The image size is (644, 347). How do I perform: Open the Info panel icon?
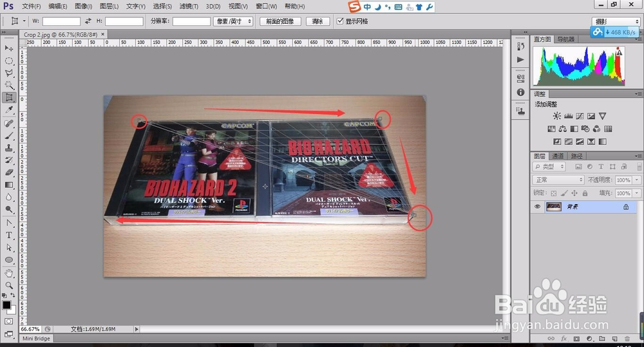tap(520, 92)
